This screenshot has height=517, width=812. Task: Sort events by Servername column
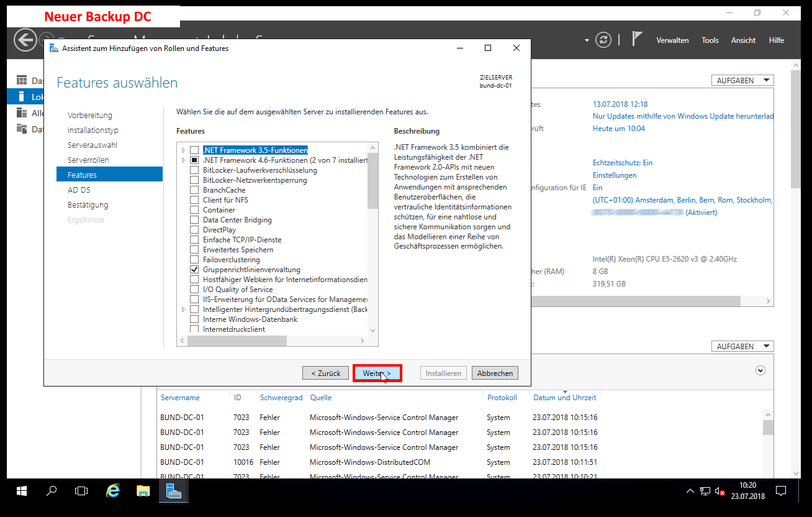coord(180,397)
